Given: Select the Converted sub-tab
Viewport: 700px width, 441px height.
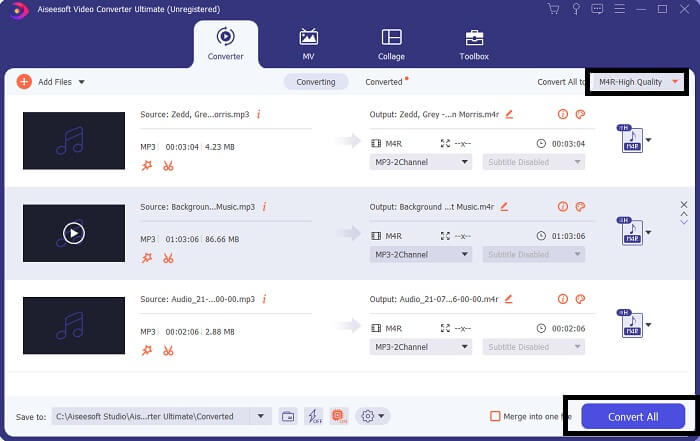Looking at the screenshot, I should tap(384, 82).
